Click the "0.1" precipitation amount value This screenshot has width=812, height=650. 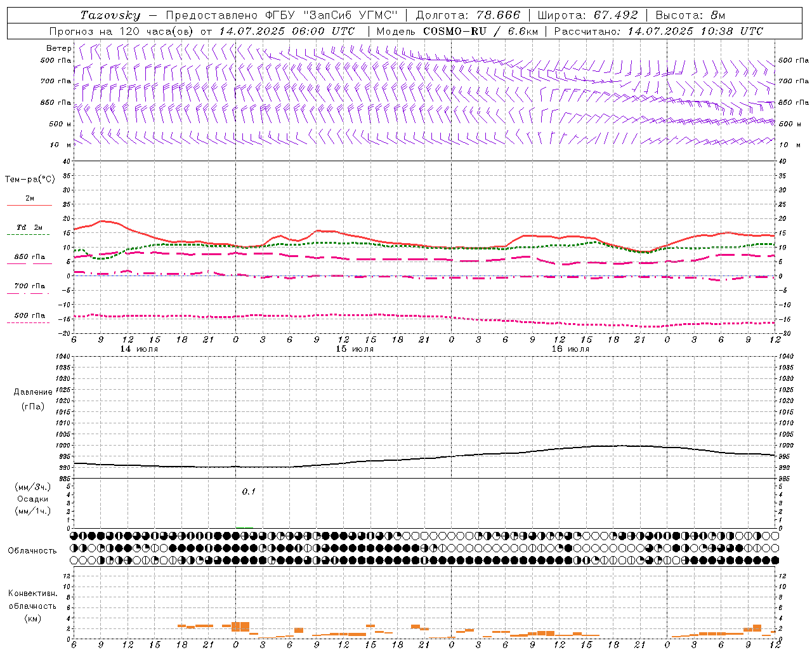[x=249, y=491]
